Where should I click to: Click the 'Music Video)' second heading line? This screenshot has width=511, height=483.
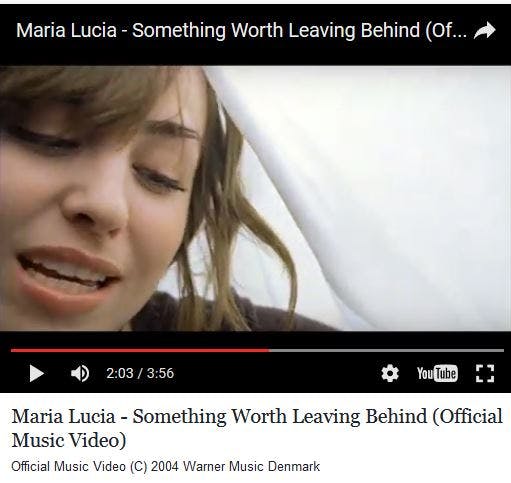[x=69, y=440]
